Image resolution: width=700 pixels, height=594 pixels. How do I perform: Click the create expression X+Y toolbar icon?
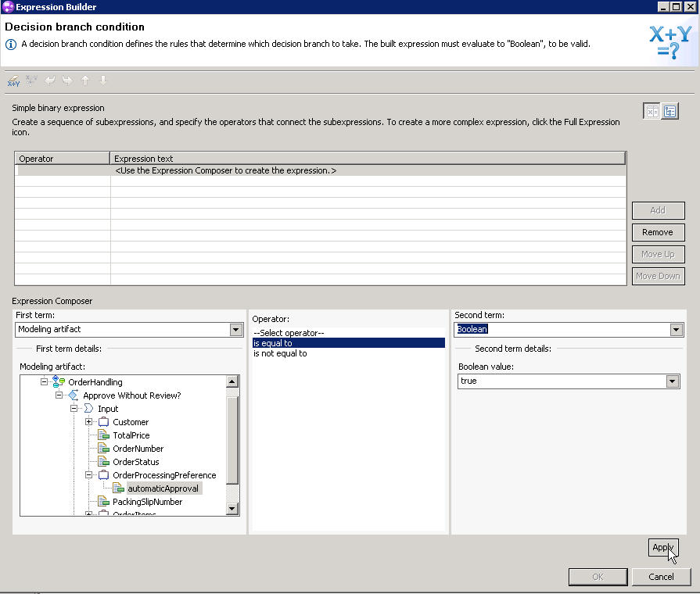click(13, 81)
